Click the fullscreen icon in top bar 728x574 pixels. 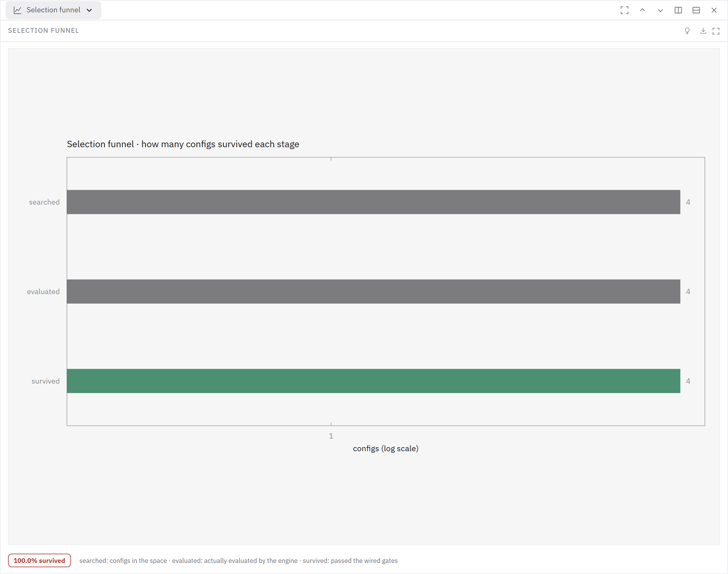tap(625, 10)
